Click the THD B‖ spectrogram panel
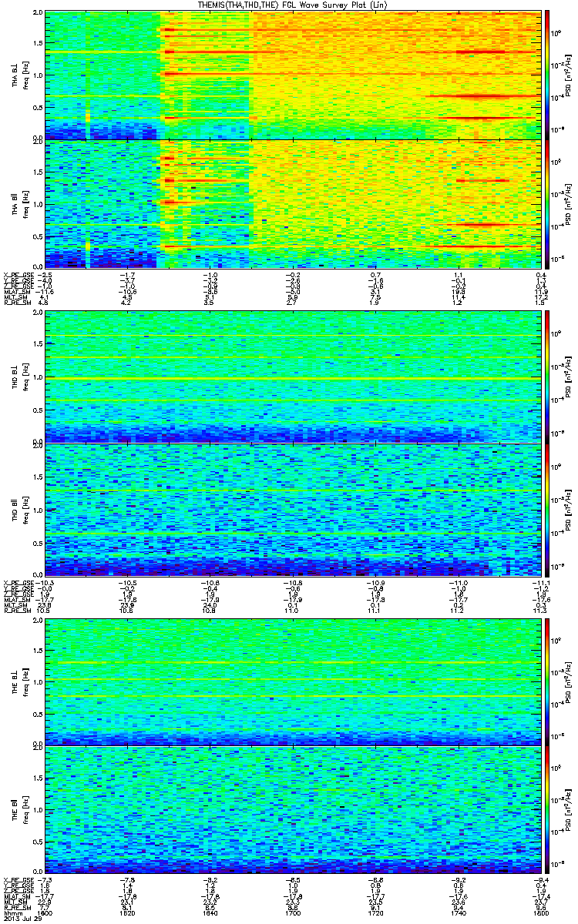Viewport: 578px width, 924px height. 292,509
